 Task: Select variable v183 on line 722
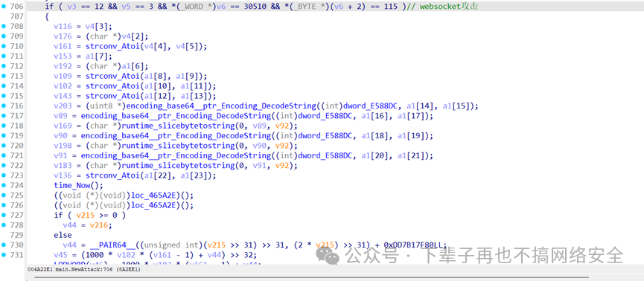pyautogui.click(x=63, y=165)
